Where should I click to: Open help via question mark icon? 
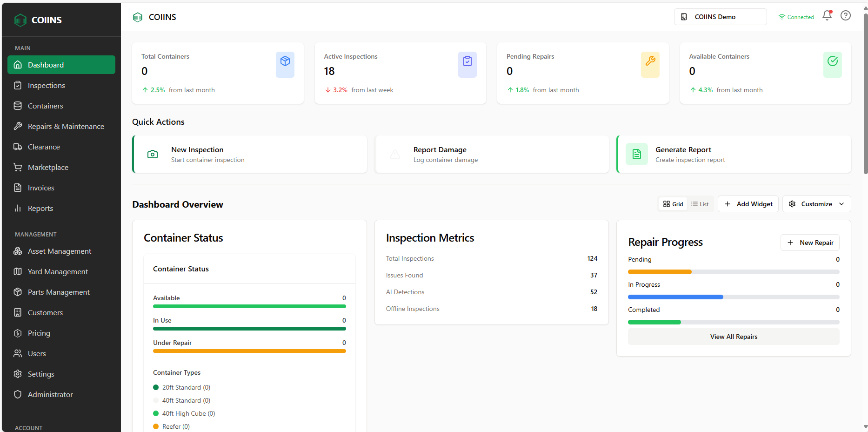pos(845,16)
